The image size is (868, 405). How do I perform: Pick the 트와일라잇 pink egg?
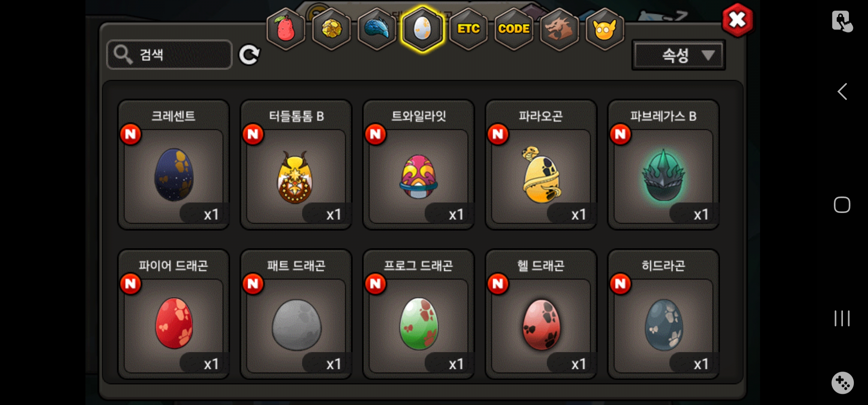[x=419, y=165]
